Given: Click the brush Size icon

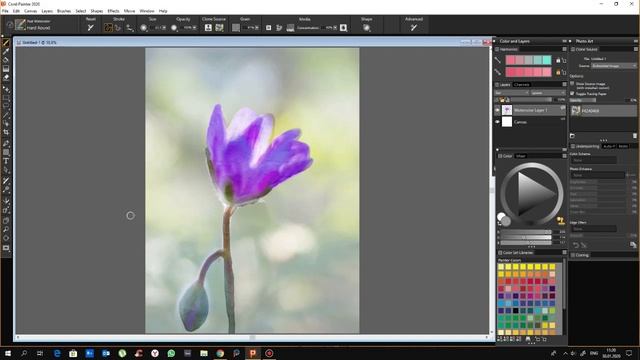Looking at the screenshot, I should (x=144, y=28).
